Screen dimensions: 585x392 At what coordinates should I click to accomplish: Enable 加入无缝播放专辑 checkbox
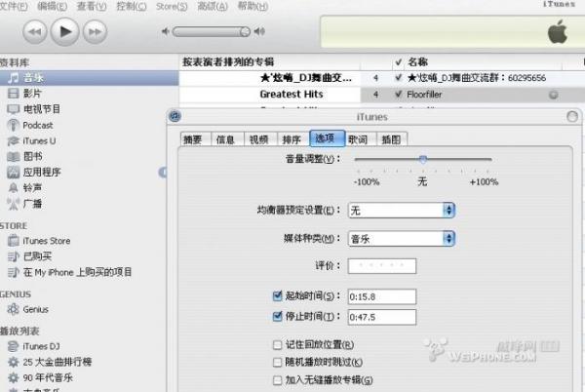(x=277, y=380)
